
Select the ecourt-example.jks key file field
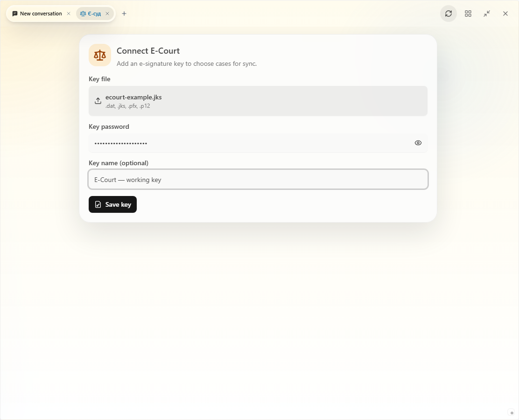point(258,101)
